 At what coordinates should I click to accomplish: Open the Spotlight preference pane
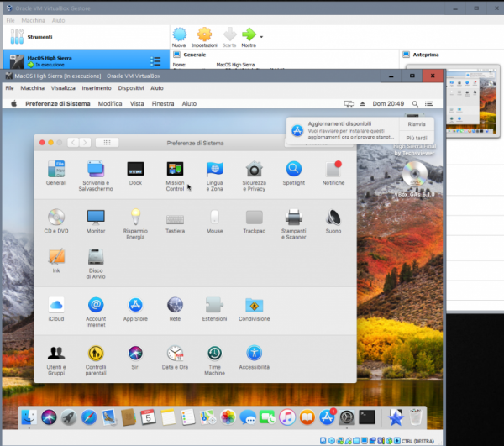(293, 170)
